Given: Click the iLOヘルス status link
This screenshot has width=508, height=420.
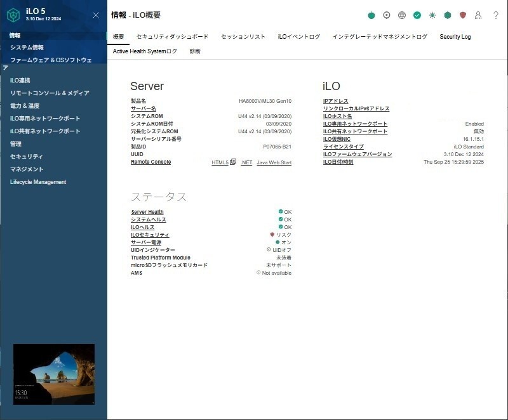Looking at the screenshot, I should click(x=142, y=227).
